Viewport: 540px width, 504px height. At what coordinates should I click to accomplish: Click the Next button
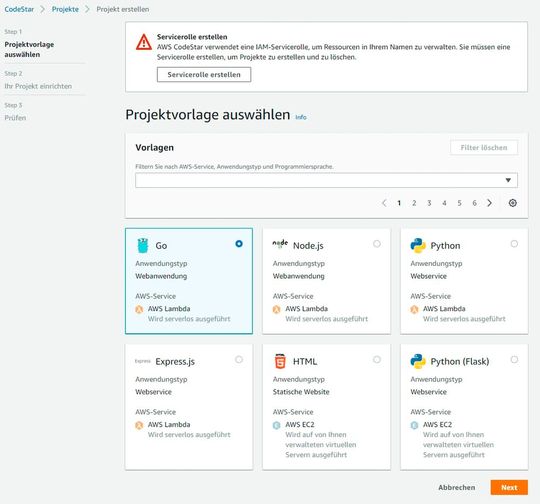509,487
